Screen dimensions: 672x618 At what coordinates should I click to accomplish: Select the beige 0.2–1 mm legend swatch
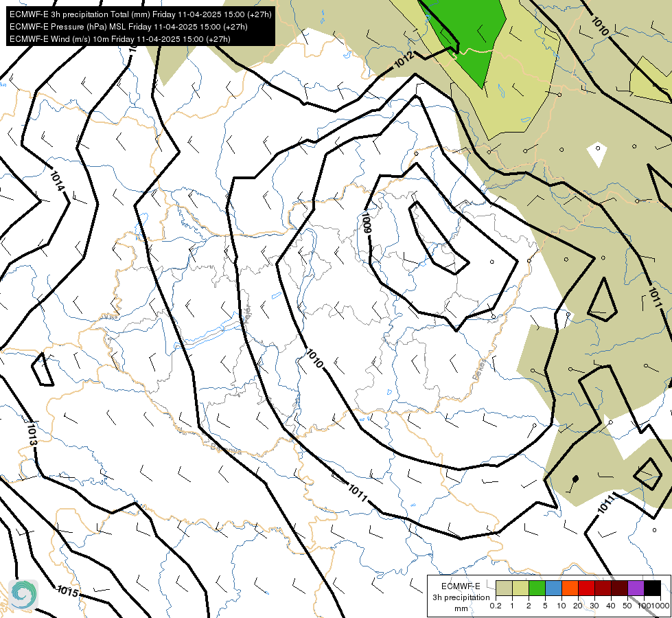pyautogui.click(x=504, y=588)
